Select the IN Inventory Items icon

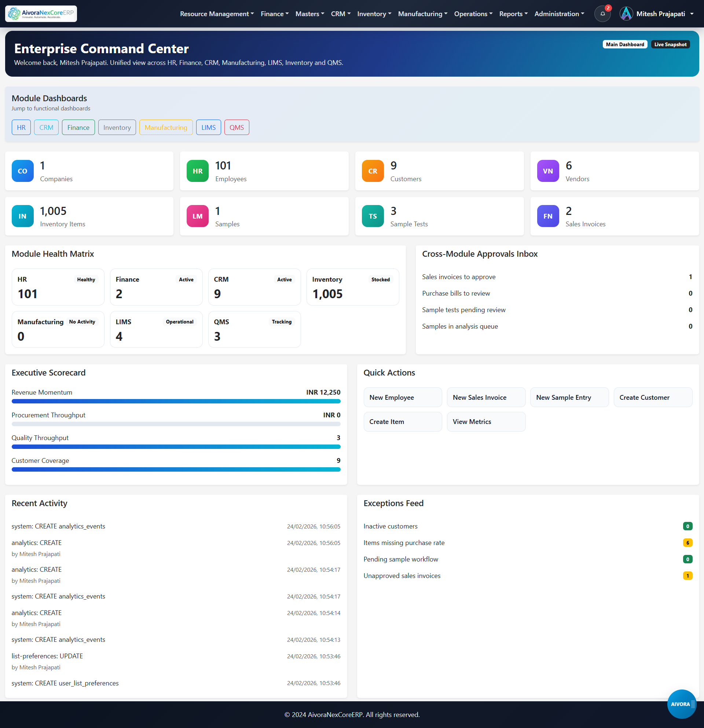click(22, 216)
